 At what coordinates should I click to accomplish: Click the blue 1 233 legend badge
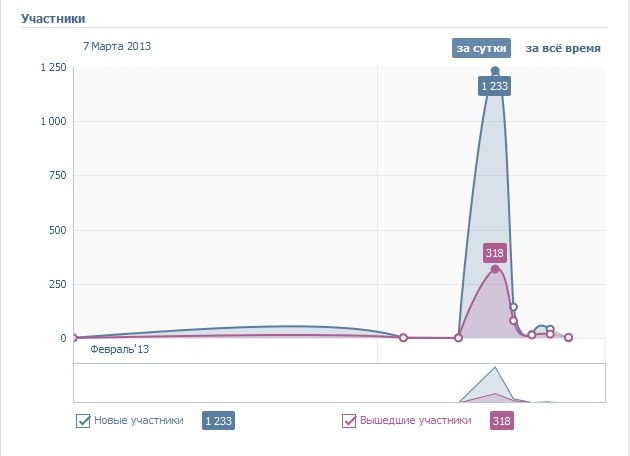coord(218,421)
